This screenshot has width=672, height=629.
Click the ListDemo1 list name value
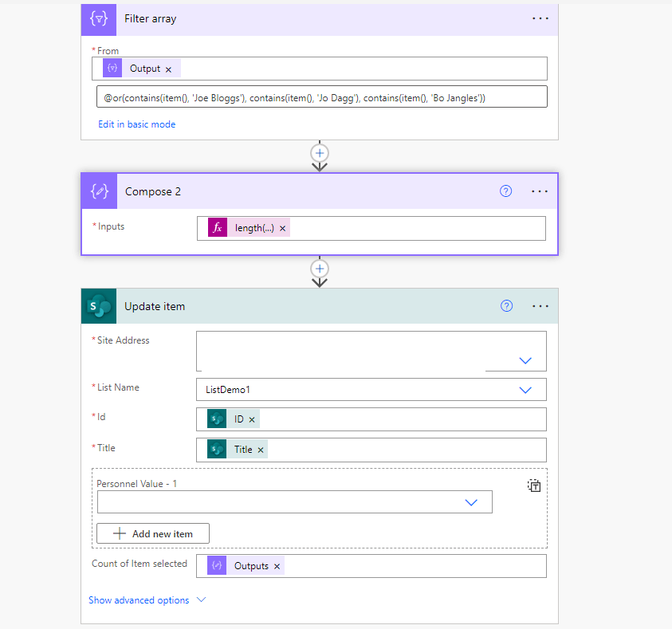click(x=227, y=390)
